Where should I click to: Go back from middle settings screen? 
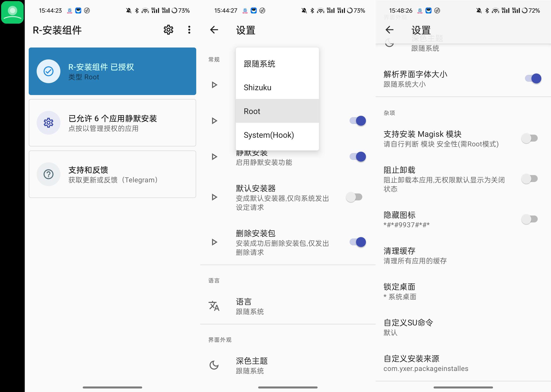(x=214, y=30)
